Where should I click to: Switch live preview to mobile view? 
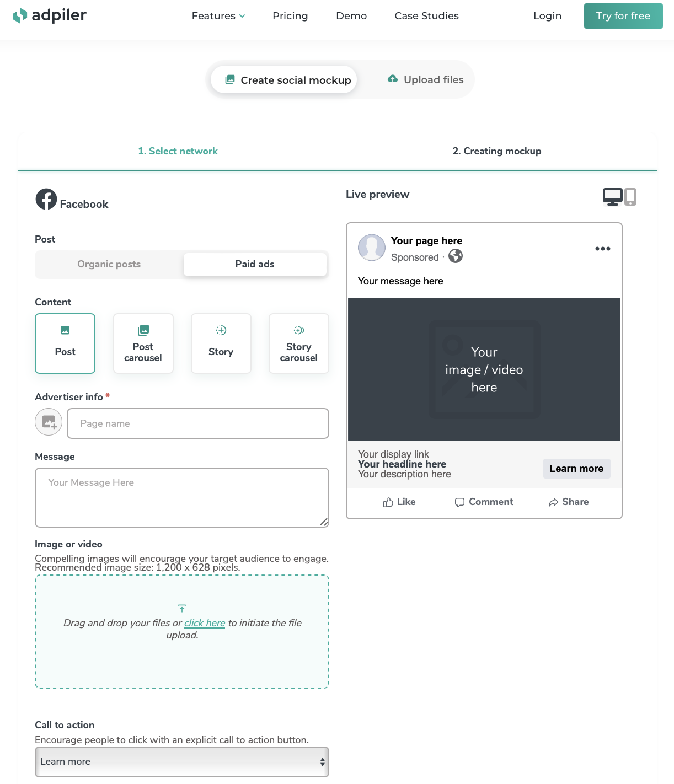tap(630, 196)
